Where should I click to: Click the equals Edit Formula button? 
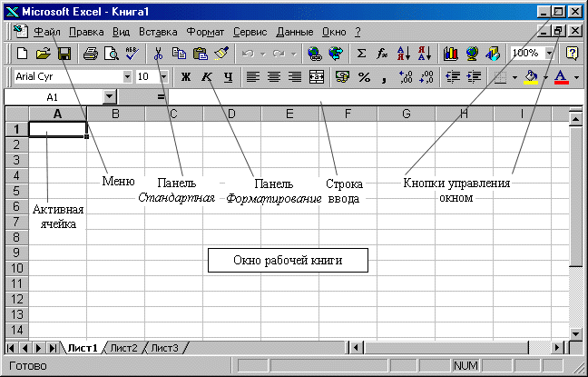point(161,97)
